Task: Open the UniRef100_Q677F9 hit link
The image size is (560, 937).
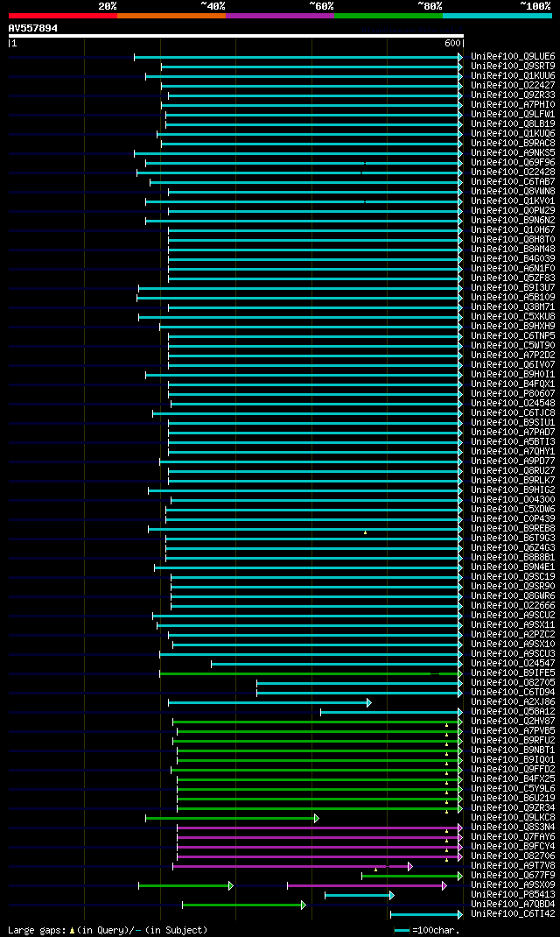Action: (x=513, y=876)
